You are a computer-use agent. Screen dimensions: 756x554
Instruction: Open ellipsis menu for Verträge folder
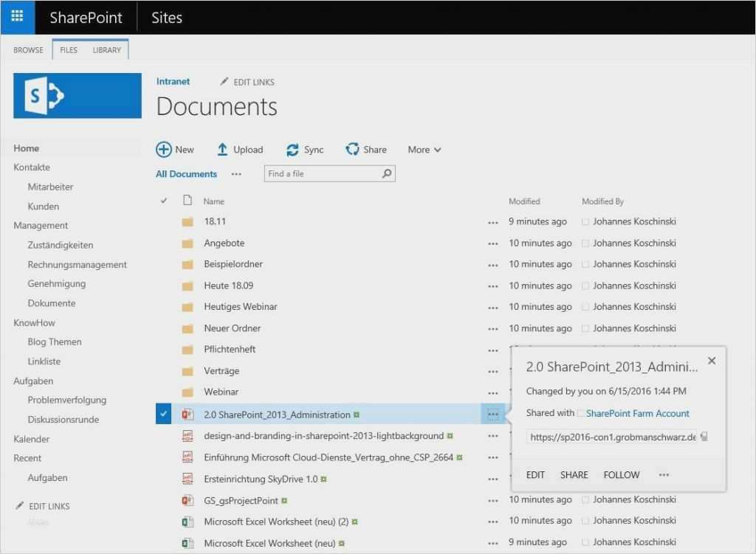492,371
